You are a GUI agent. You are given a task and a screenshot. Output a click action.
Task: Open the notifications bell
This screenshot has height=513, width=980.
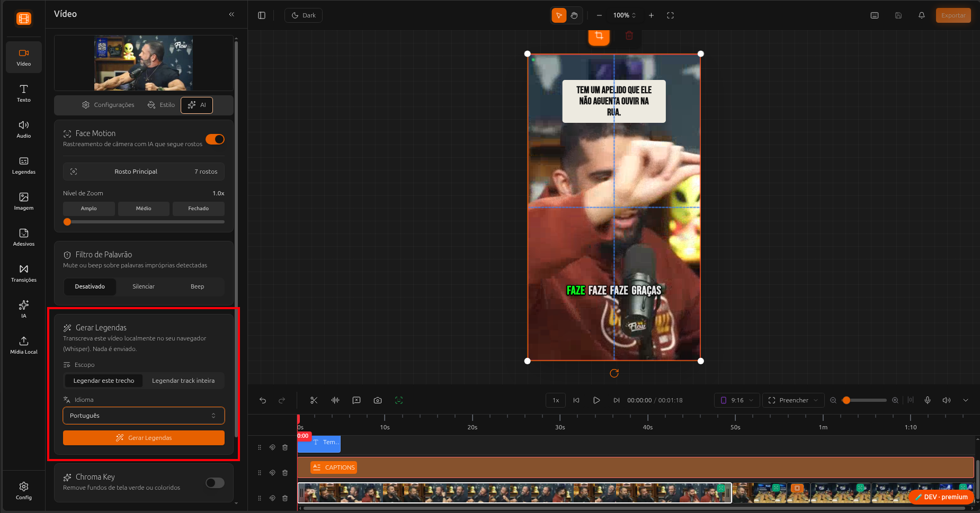[922, 15]
